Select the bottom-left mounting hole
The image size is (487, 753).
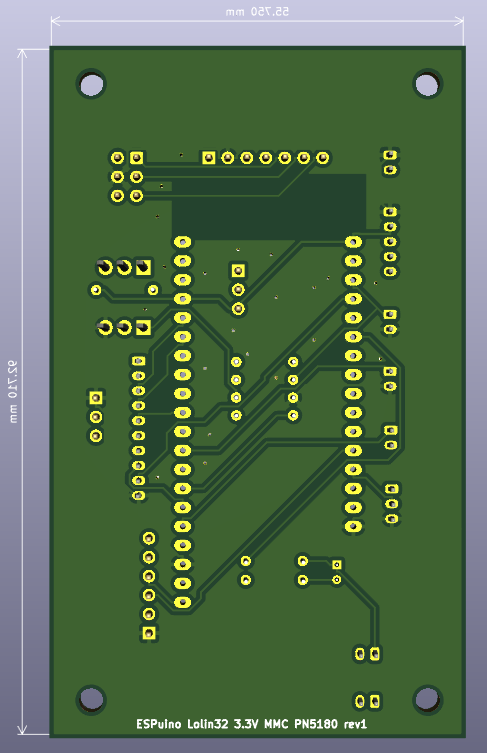(x=91, y=699)
